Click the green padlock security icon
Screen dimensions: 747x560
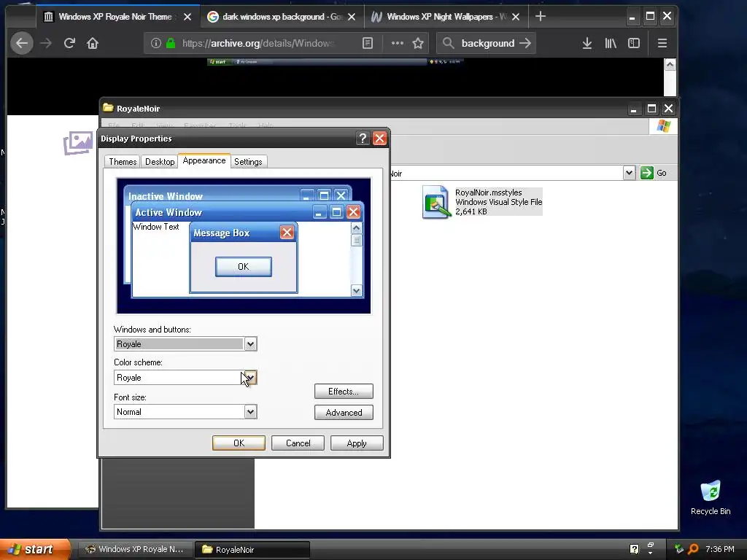coord(171,43)
